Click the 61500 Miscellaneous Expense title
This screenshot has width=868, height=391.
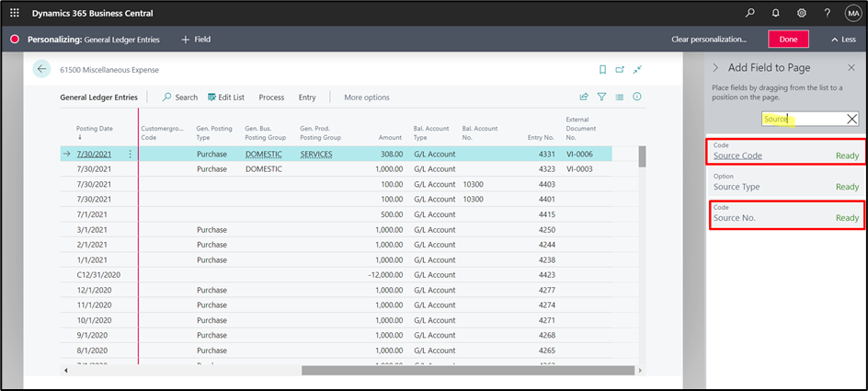coord(109,70)
